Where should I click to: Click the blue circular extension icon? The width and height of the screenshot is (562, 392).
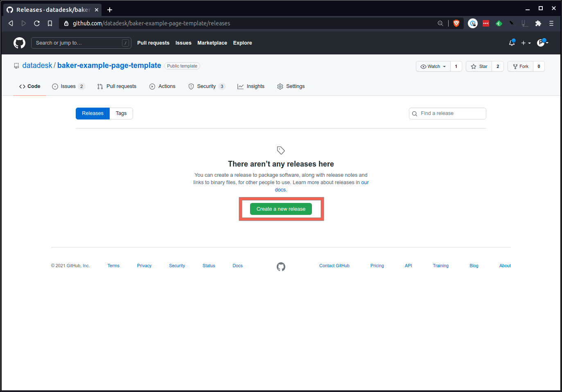473,23
